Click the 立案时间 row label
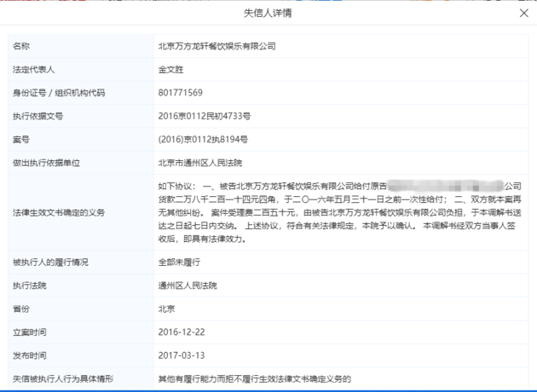Image resolution: width=537 pixels, height=392 pixels. [x=30, y=332]
